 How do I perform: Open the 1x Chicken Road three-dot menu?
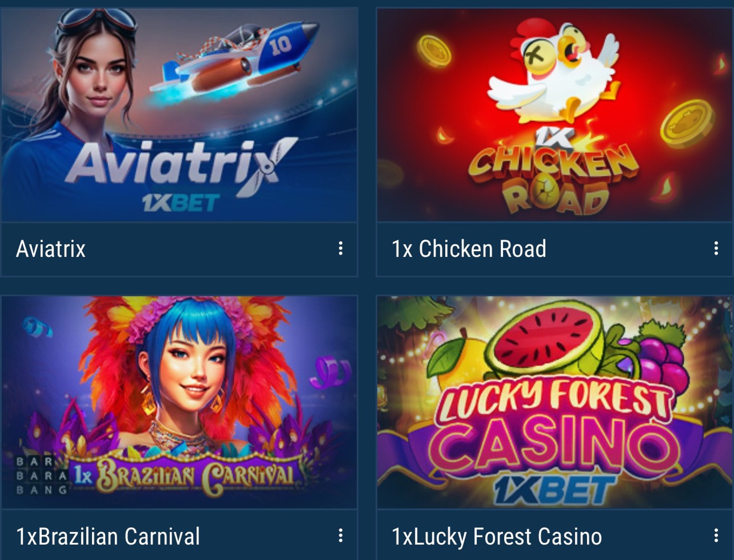tap(716, 249)
